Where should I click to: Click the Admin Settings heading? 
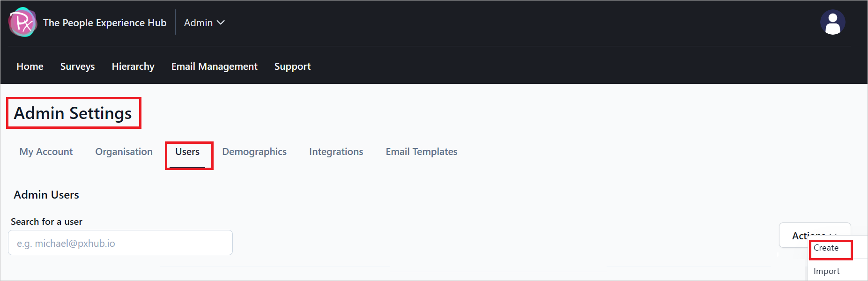[73, 113]
